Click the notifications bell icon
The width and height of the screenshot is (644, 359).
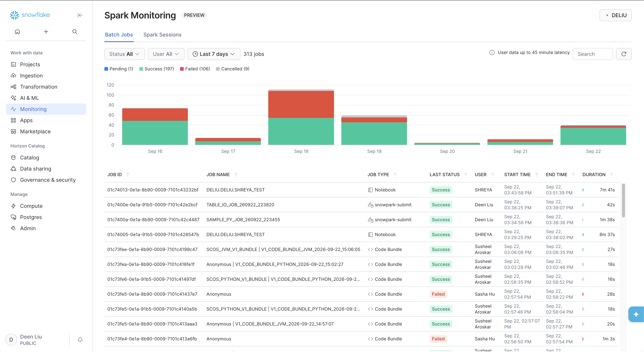(x=80, y=340)
